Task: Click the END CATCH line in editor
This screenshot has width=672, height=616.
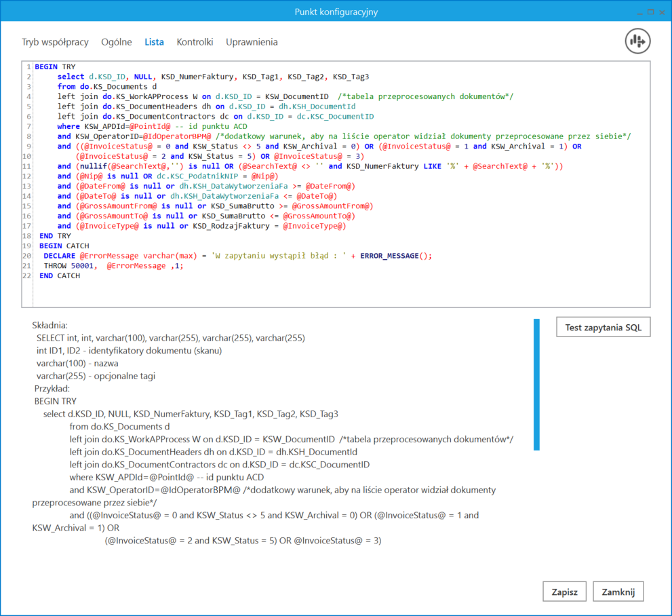Action: pyautogui.click(x=59, y=275)
